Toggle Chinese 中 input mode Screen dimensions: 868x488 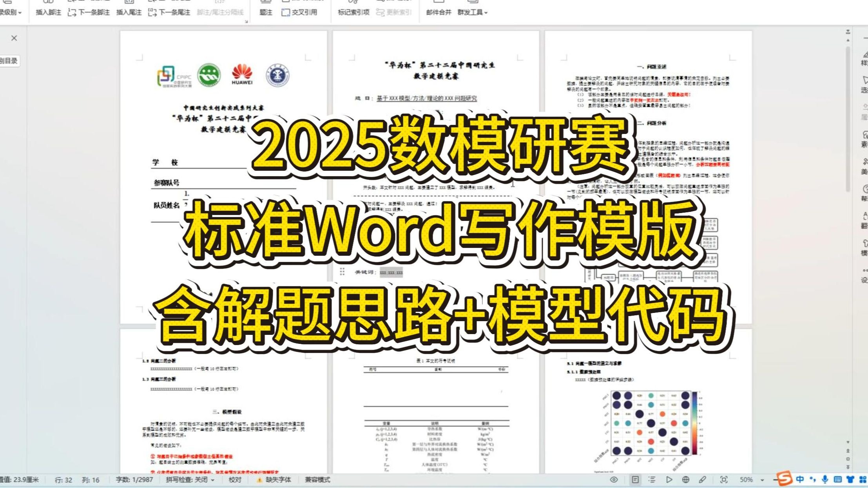tap(800, 479)
